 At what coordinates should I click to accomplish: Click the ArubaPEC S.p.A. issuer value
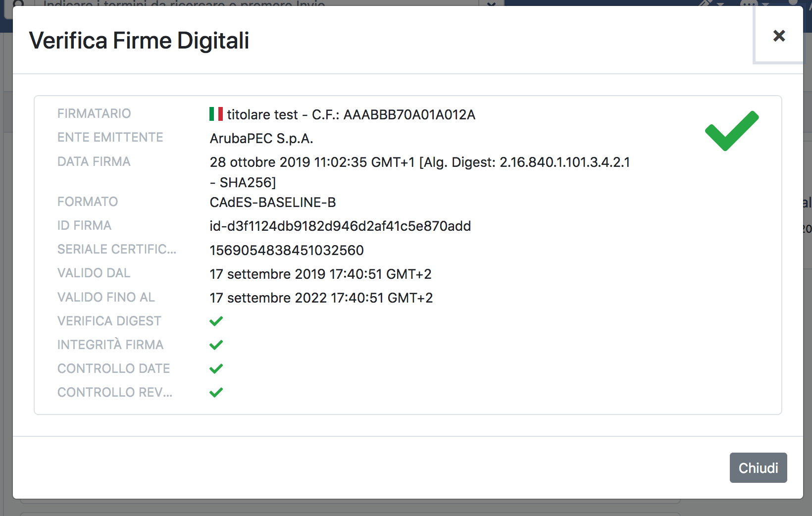point(261,139)
